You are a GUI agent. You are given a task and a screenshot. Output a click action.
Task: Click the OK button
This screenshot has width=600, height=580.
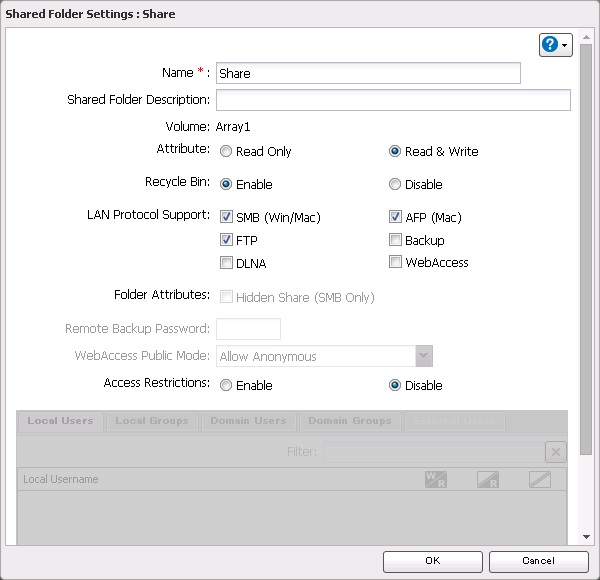pos(432,561)
